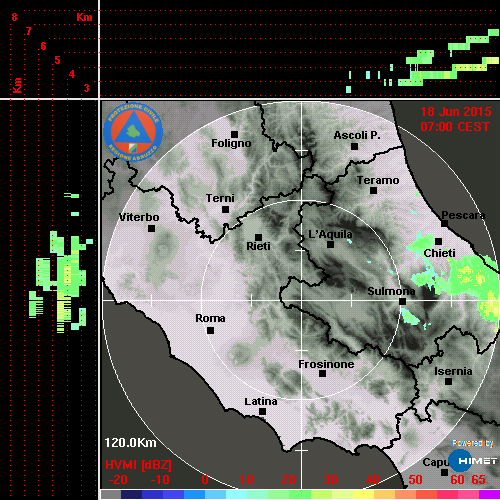
Task: Click the Rieti label
Action: 258,246
